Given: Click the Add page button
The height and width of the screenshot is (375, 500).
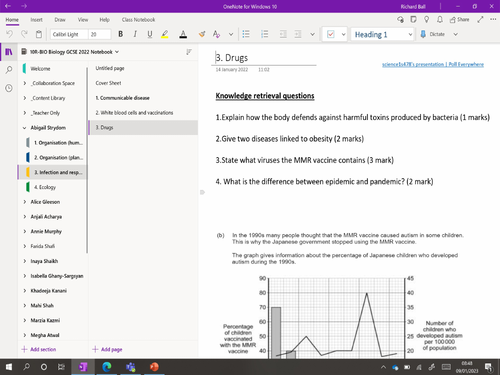Looking at the screenshot, I should (x=107, y=349).
